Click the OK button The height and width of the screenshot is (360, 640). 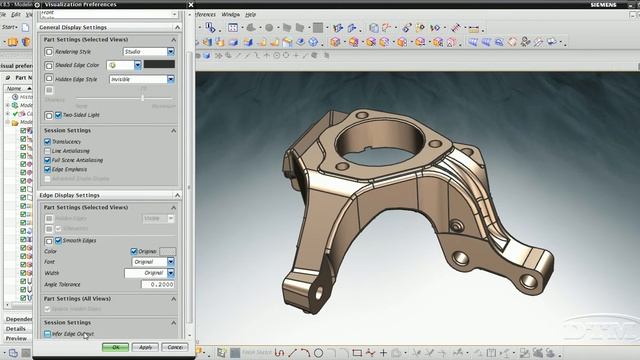116,347
